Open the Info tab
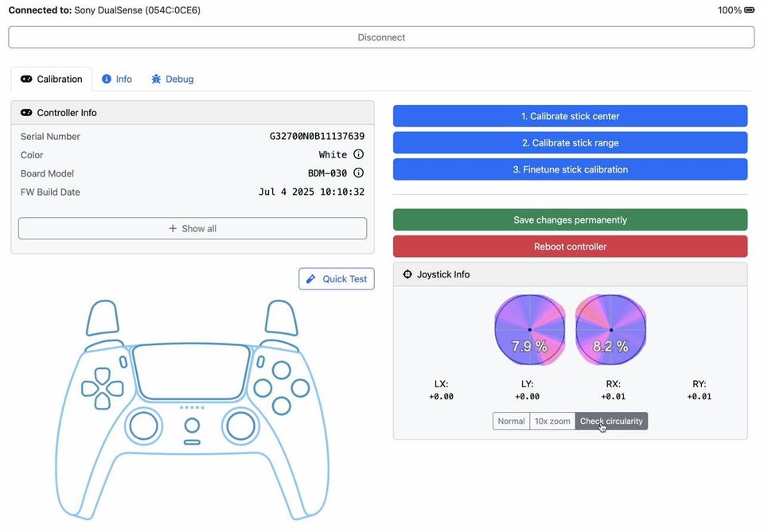The image size is (764, 532). click(117, 80)
